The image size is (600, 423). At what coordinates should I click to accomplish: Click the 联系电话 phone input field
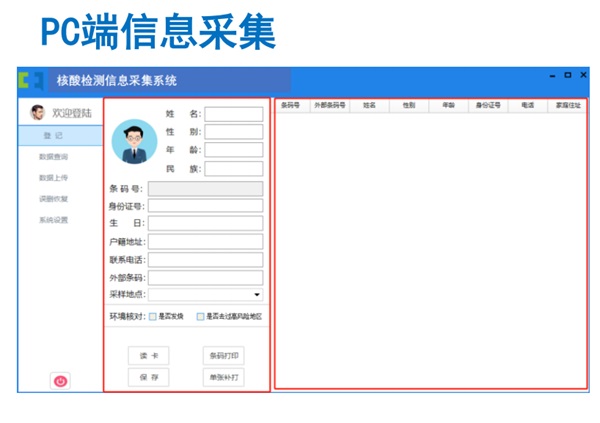pos(205,259)
